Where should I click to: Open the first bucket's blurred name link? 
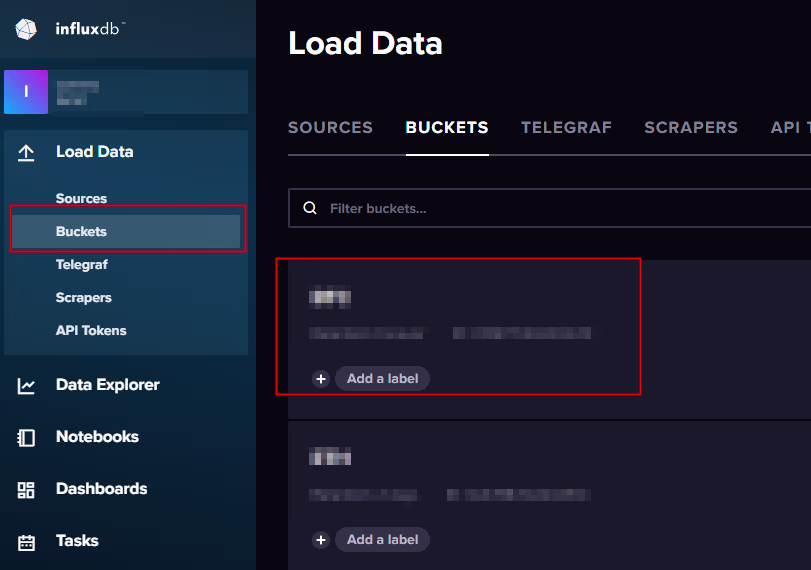coord(330,297)
